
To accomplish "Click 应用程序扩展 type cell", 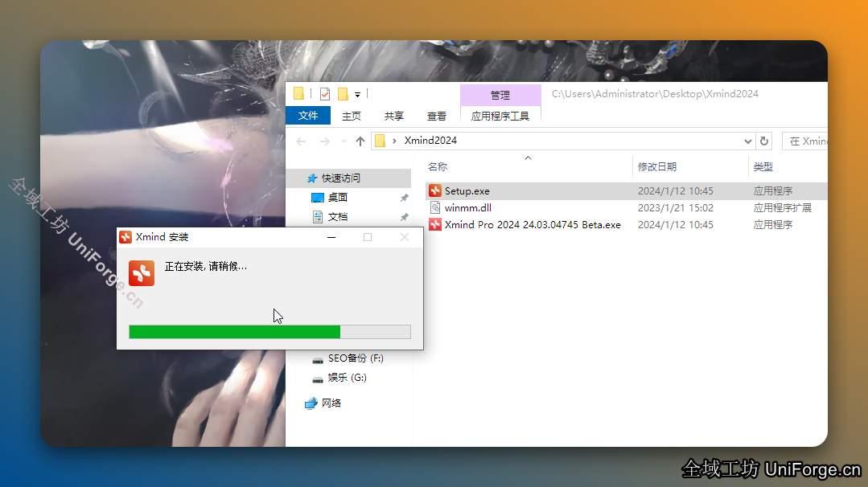I will pyautogui.click(x=782, y=208).
